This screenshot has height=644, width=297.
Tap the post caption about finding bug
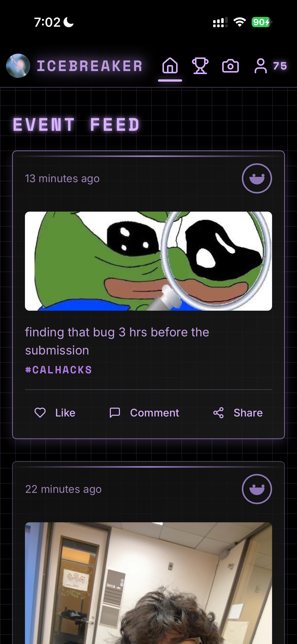(117, 341)
